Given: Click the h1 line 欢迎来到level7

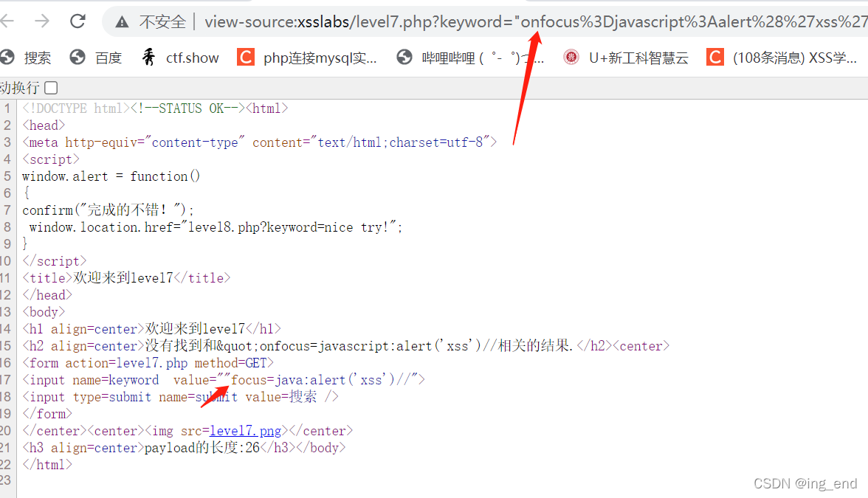Looking at the screenshot, I should click(152, 329).
